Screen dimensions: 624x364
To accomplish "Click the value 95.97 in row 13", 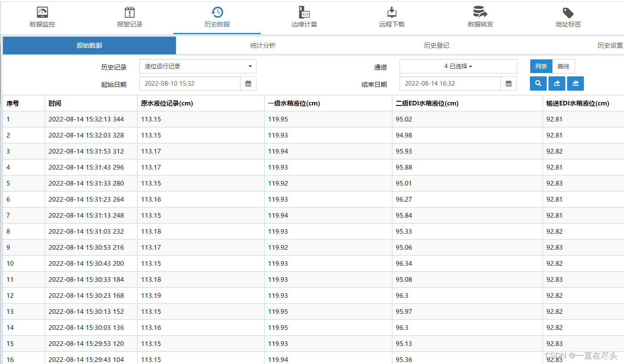I will click(404, 312).
